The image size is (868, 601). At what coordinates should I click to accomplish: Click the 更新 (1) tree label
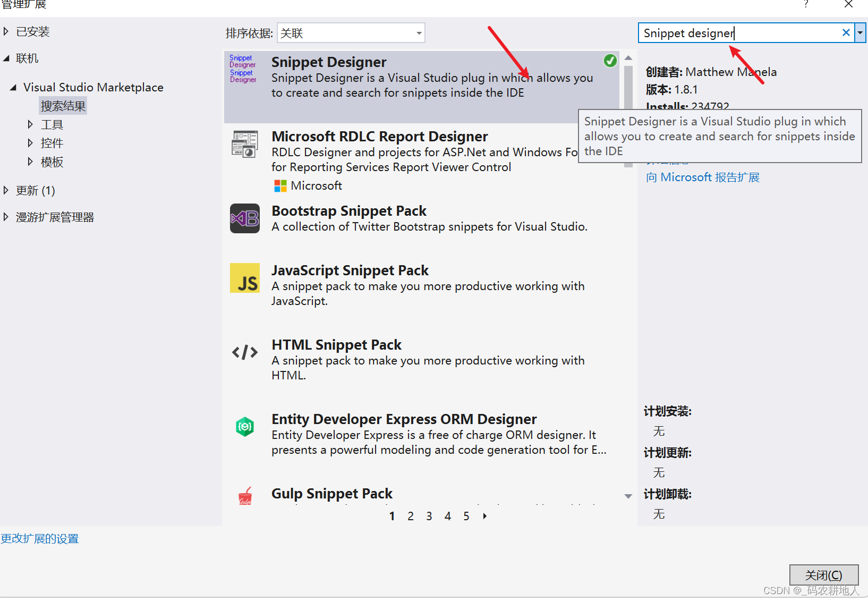tap(36, 191)
